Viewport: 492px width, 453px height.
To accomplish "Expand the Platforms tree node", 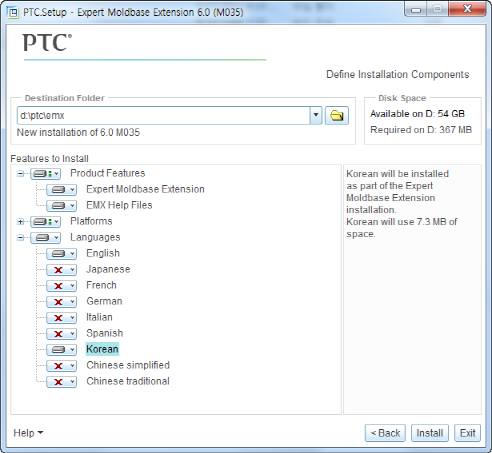I will point(21,221).
